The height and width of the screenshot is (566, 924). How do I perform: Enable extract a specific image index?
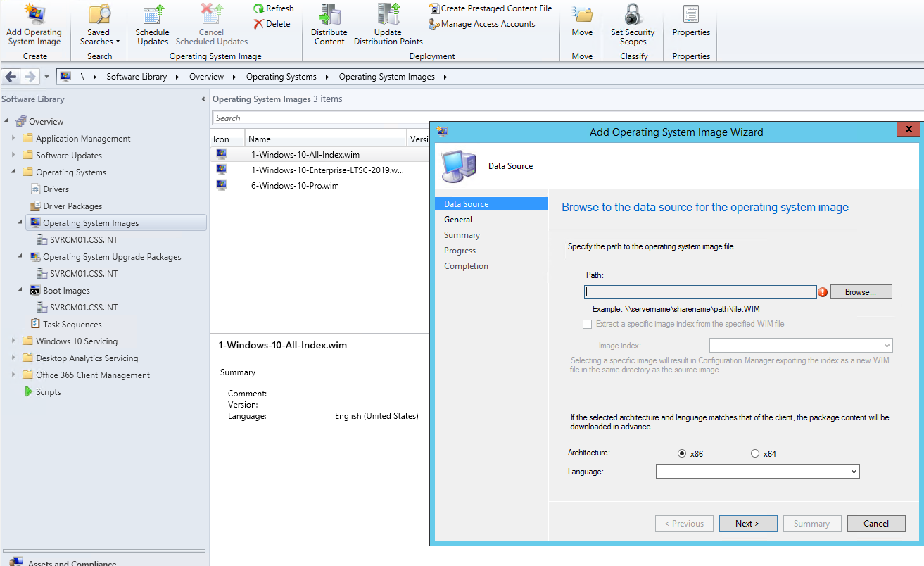588,324
